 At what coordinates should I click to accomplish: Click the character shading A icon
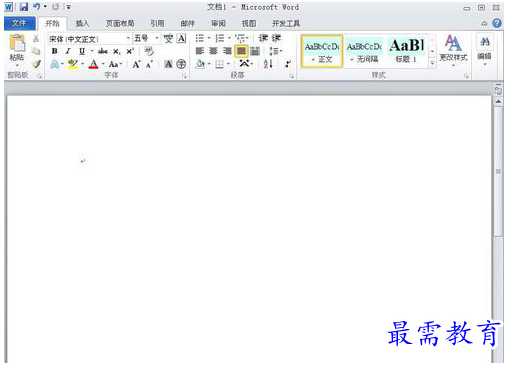pyautogui.click(x=168, y=64)
